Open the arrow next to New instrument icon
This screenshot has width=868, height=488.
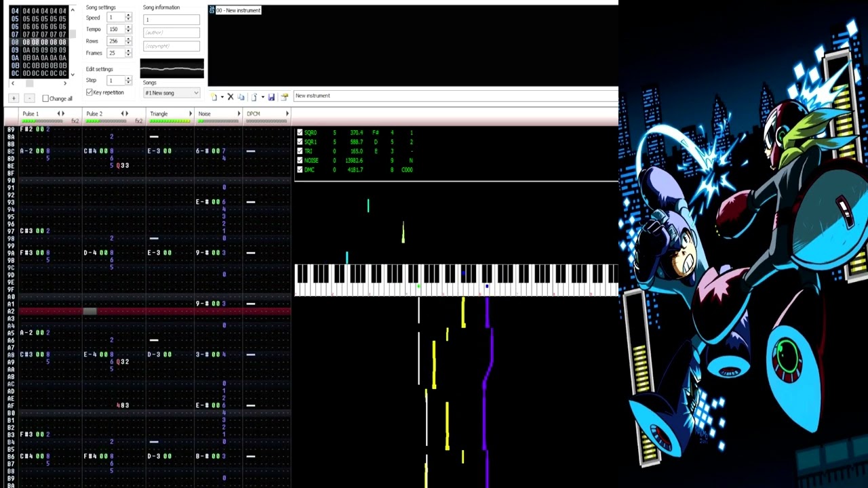(x=222, y=97)
